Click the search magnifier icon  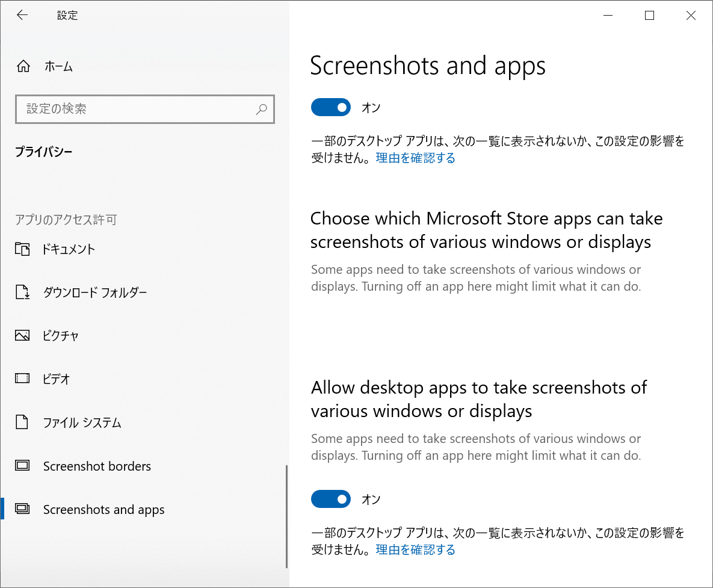(262, 109)
